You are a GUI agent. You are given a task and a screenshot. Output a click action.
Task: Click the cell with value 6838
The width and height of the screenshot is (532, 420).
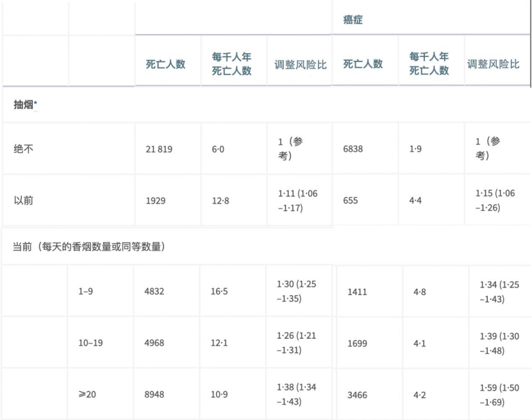353,149
